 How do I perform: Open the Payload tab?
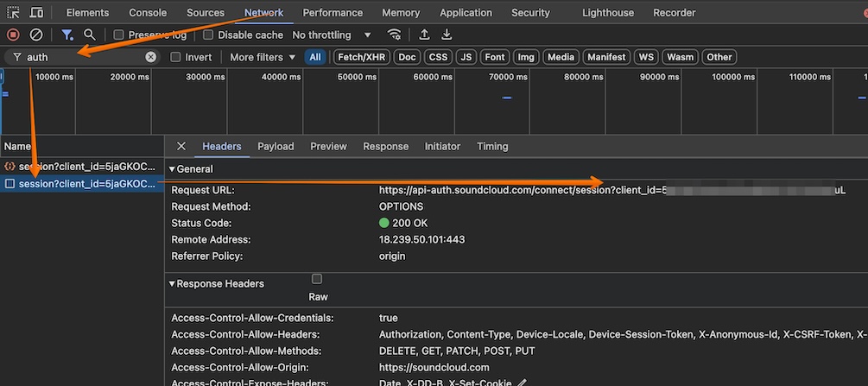[x=276, y=146]
